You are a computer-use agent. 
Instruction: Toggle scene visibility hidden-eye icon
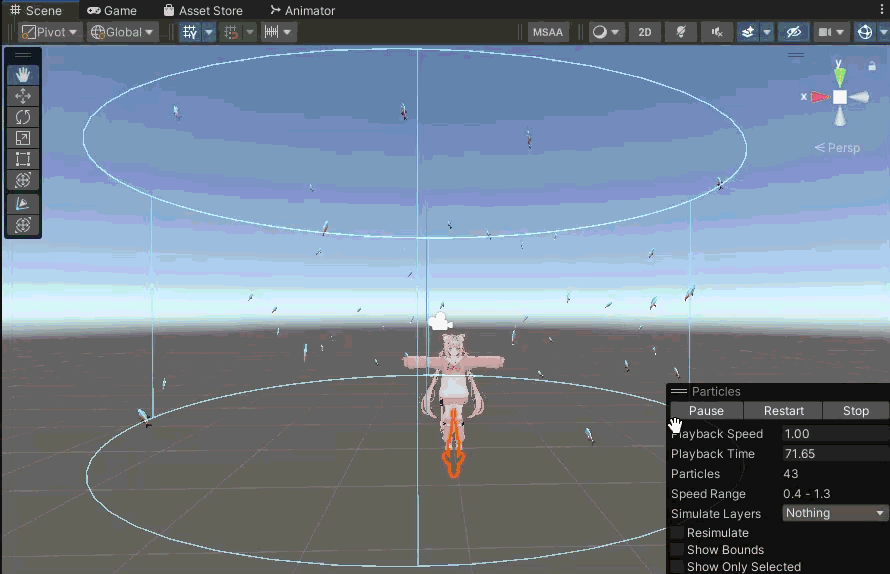coord(795,32)
